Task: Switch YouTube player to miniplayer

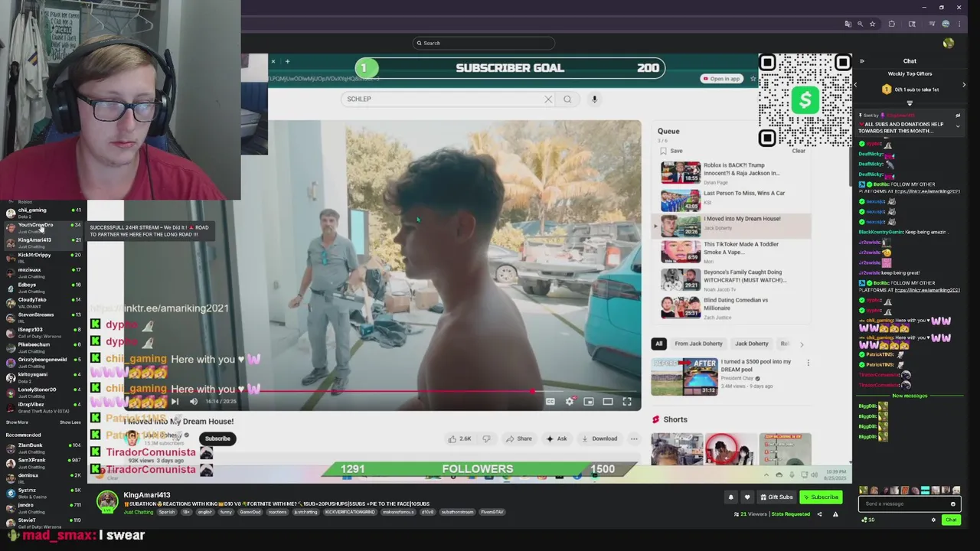Action: pos(589,401)
